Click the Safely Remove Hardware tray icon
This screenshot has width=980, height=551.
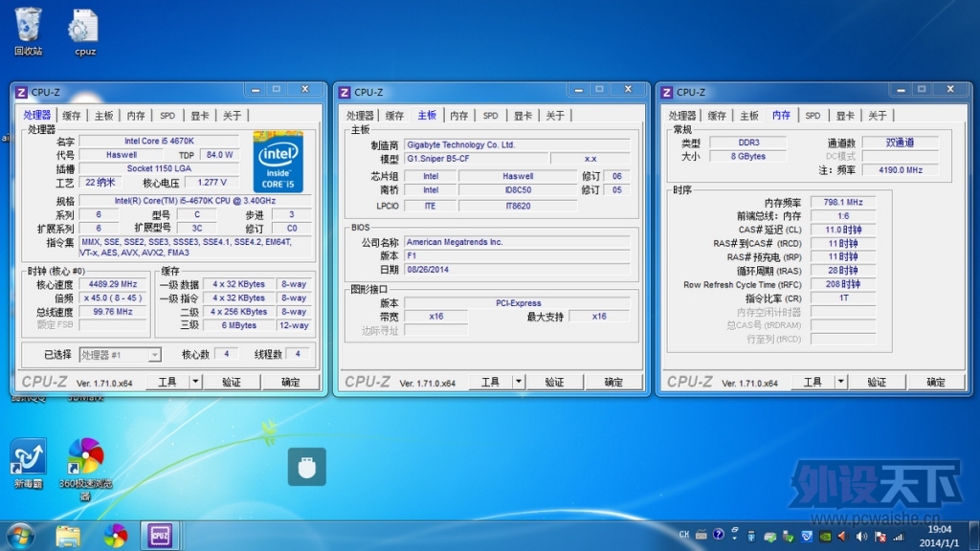pyautogui.click(x=789, y=536)
